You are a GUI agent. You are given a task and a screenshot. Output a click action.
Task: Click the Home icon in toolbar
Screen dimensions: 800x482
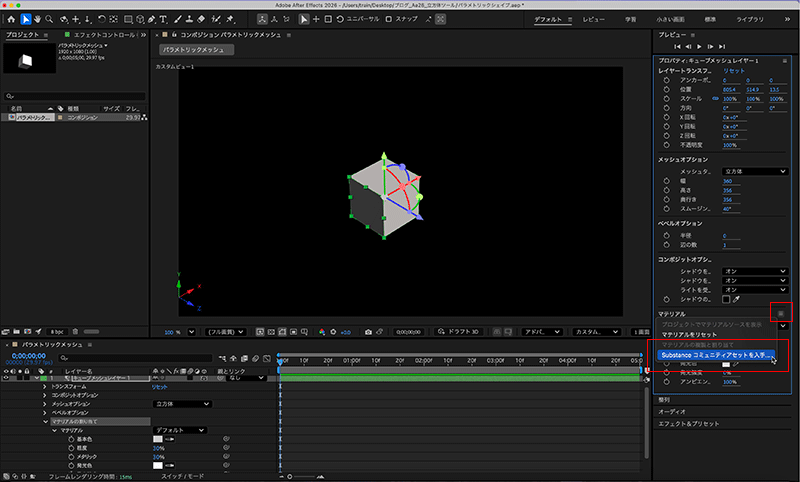[x=11, y=18]
